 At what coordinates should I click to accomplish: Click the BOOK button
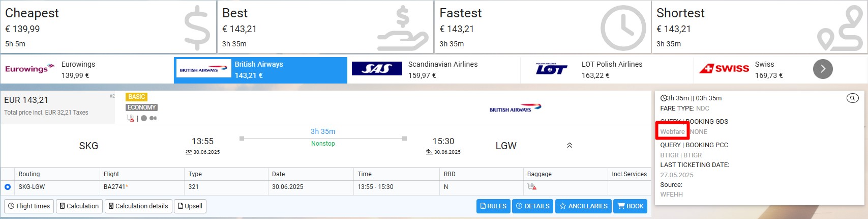click(631, 206)
